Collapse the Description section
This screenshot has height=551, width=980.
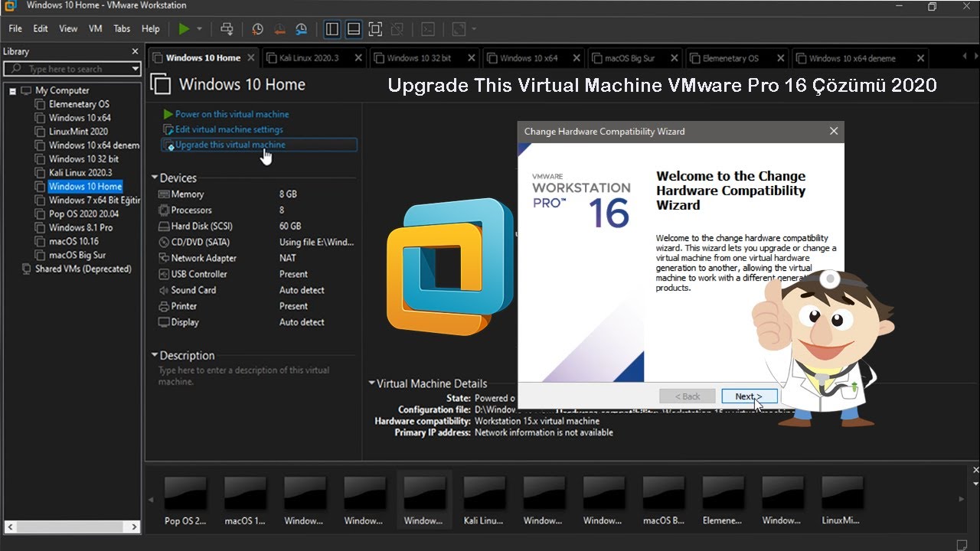point(155,355)
